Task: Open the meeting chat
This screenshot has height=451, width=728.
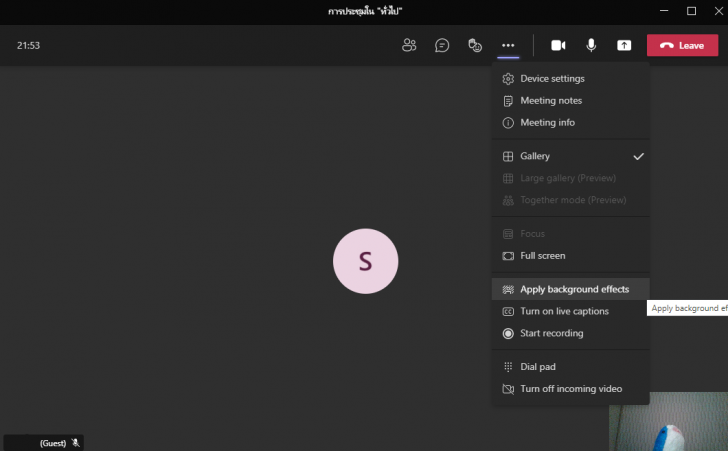Action: [x=442, y=46]
